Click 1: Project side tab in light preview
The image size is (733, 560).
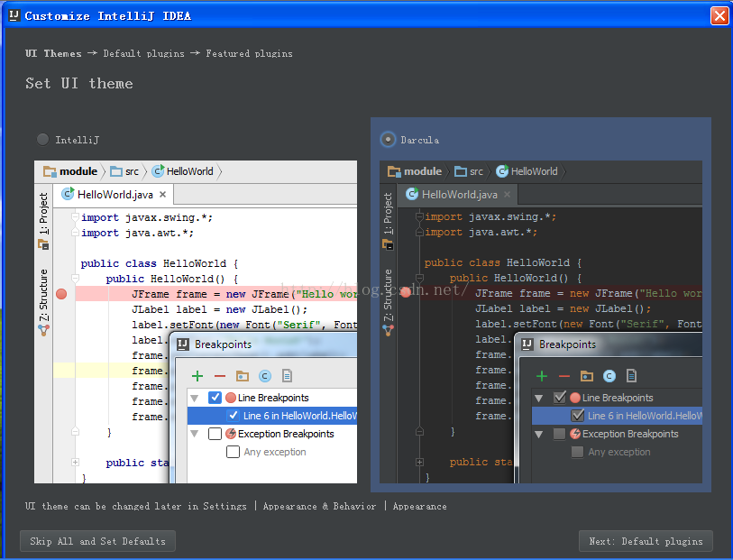pyautogui.click(x=43, y=213)
